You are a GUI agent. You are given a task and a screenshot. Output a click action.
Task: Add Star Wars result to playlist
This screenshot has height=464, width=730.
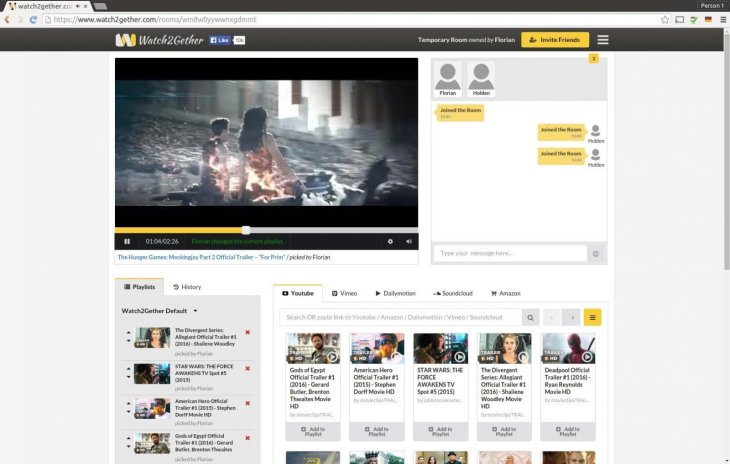tap(440, 431)
